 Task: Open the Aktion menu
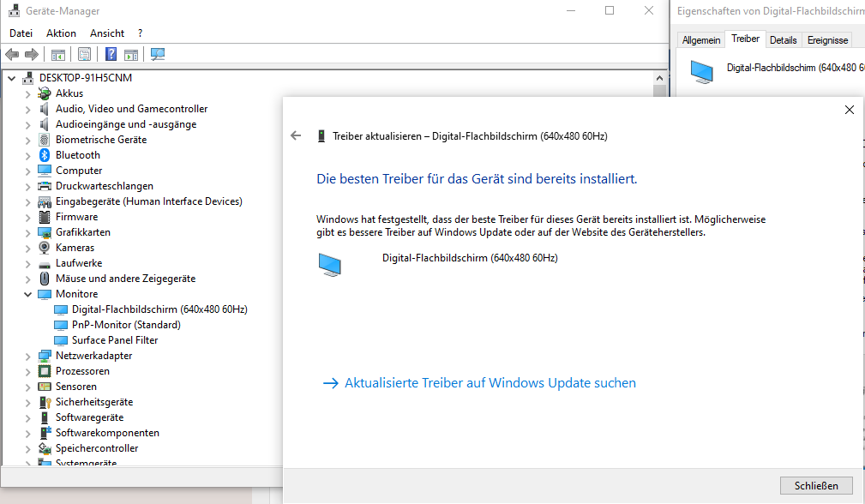(61, 33)
